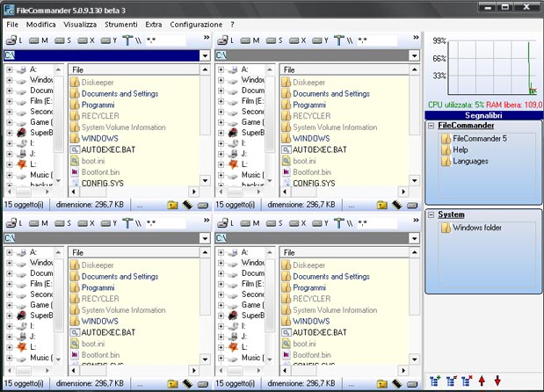Switch top-left panel to drive X

pos(86,40)
